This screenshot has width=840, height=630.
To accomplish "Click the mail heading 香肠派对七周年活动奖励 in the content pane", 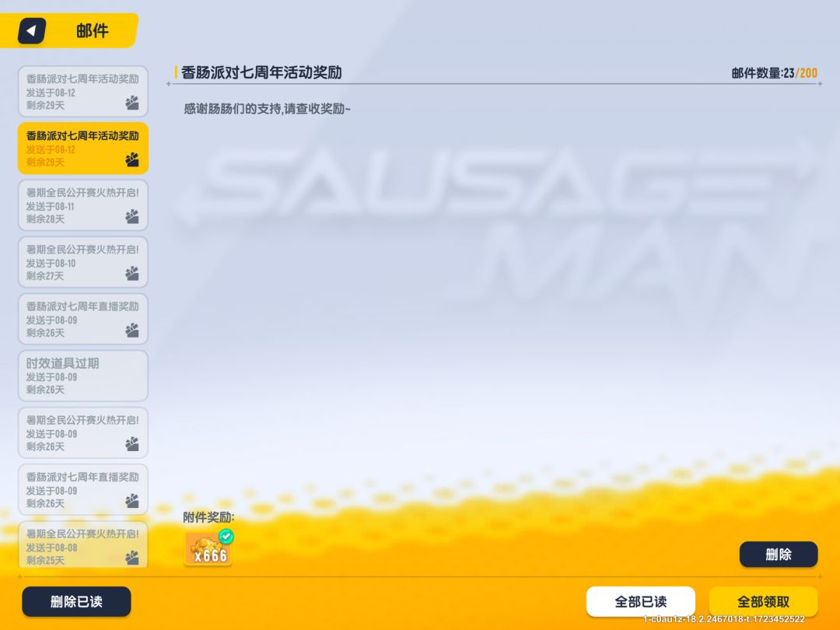I will click(261, 72).
